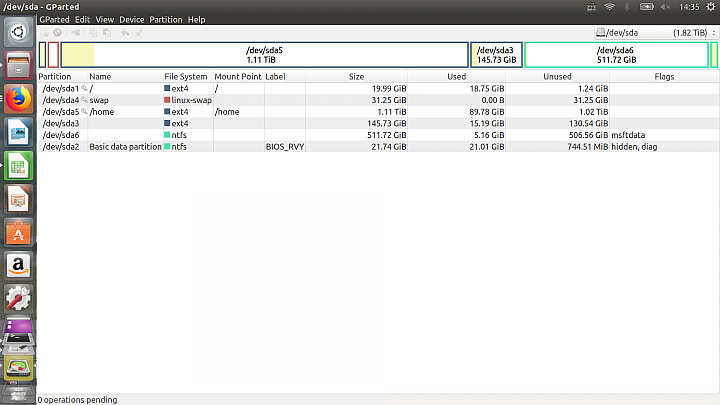Click the Mount Point column header
The height and width of the screenshot is (405, 720).
(x=239, y=77)
